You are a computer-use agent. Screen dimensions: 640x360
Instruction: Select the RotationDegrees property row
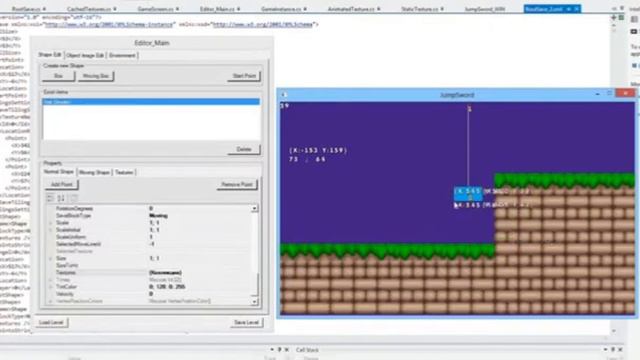coord(149,209)
